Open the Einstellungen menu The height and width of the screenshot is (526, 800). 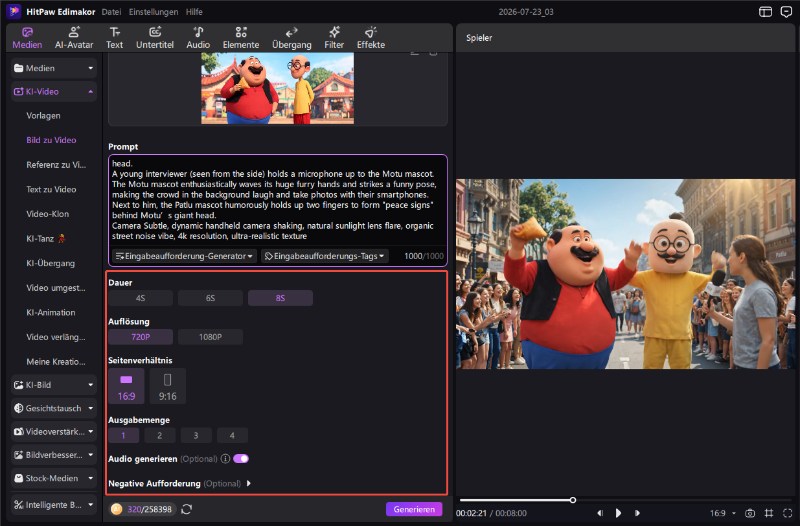click(x=154, y=12)
